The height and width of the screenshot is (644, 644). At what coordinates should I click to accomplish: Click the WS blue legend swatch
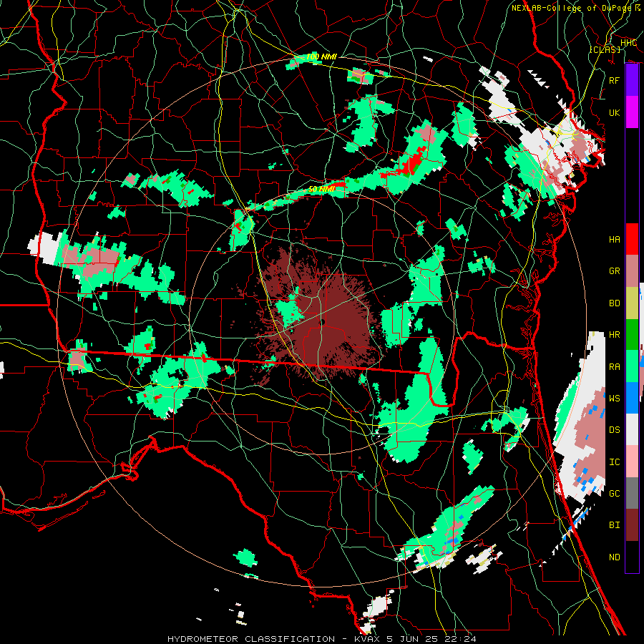pyautogui.click(x=632, y=398)
